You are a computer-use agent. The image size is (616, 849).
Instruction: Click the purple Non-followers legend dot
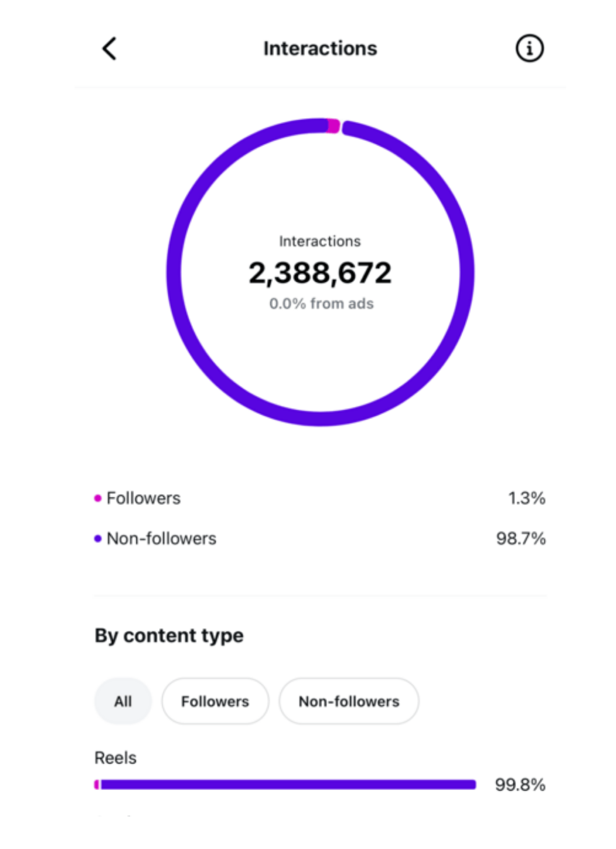pyautogui.click(x=97, y=538)
